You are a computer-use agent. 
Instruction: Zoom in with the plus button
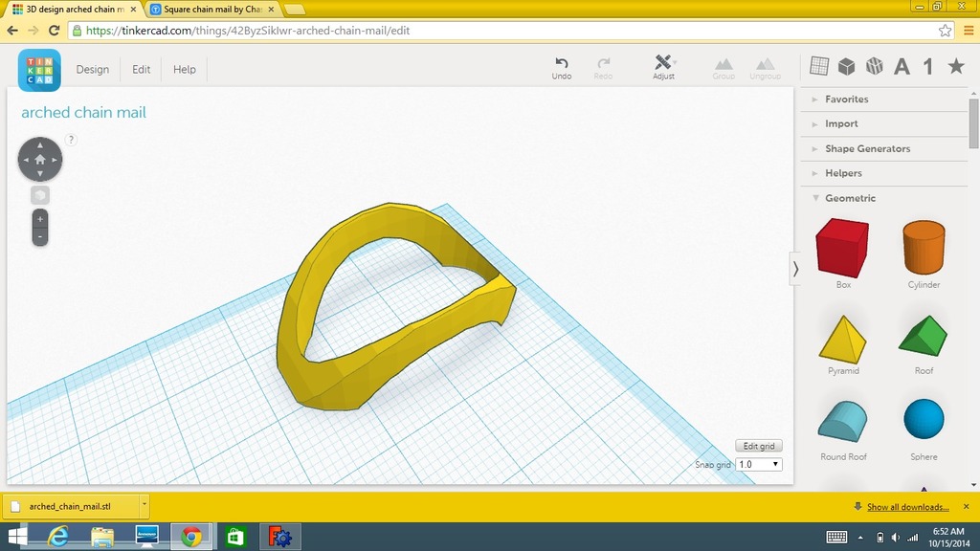pos(40,219)
